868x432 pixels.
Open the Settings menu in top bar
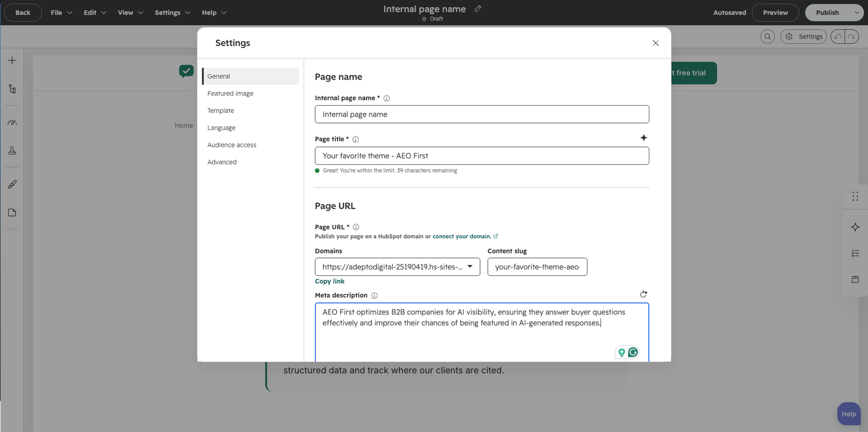click(x=173, y=12)
